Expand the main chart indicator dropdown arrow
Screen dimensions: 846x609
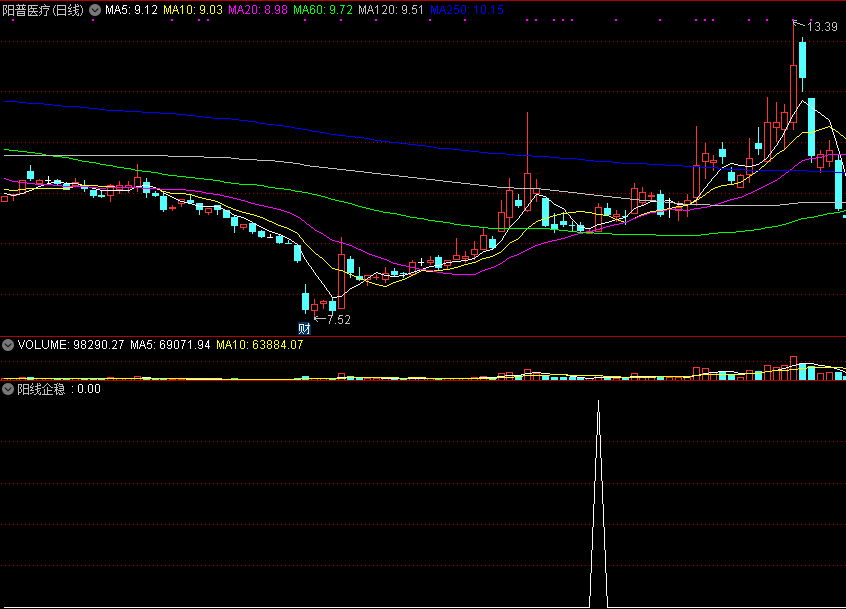[95, 10]
